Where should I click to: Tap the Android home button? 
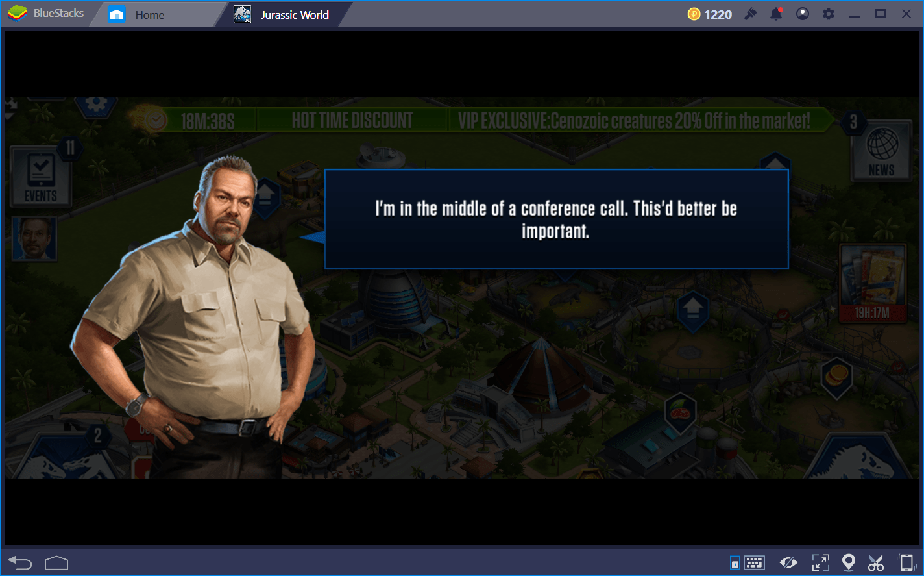tap(56, 562)
